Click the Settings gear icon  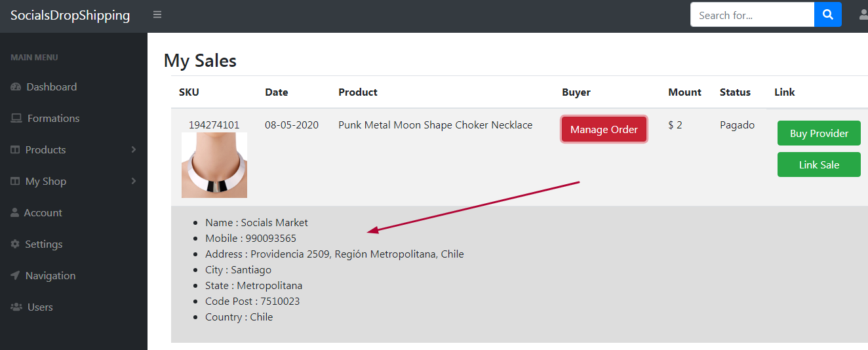[x=15, y=244]
